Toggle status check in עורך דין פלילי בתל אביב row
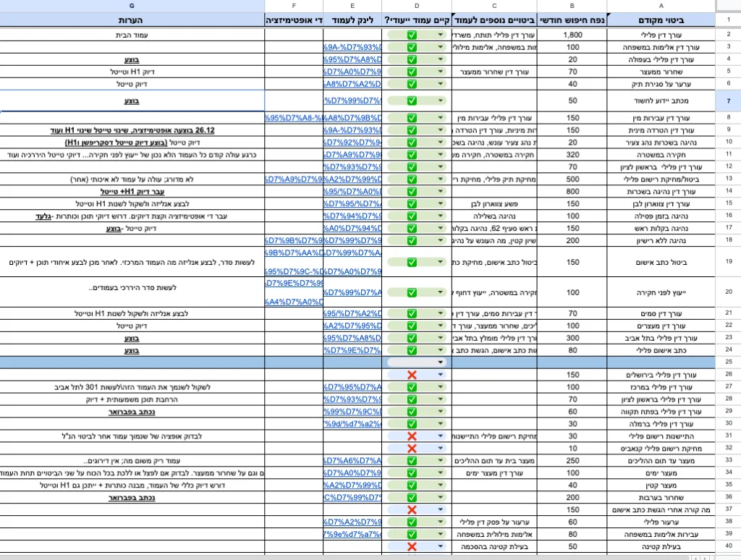The image size is (741, 560). click(412, 339)
